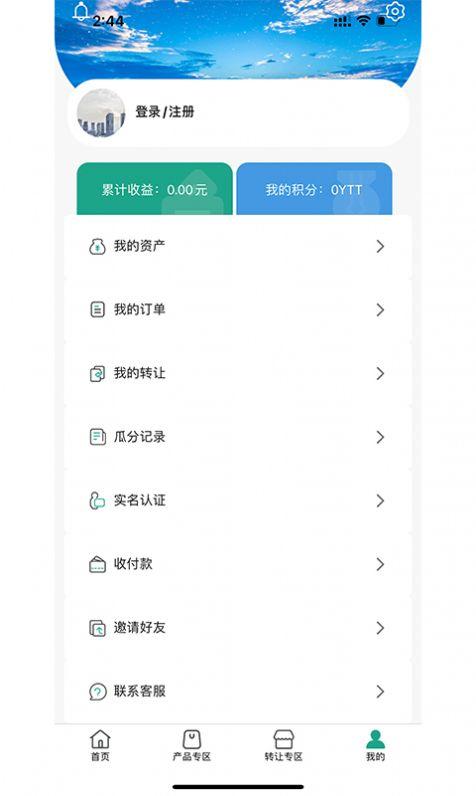Open the 转让专区 tab

pos(283,745)
